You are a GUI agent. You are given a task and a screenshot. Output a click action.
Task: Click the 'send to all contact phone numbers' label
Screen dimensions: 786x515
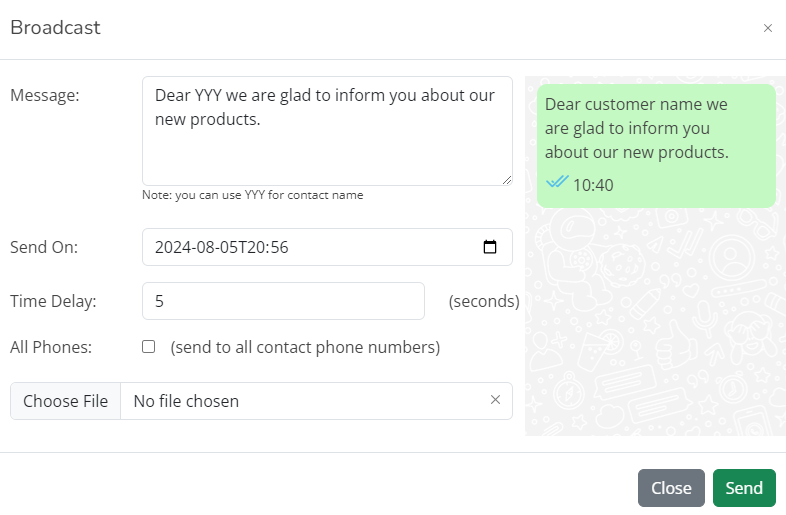click(x=305, y=347)
